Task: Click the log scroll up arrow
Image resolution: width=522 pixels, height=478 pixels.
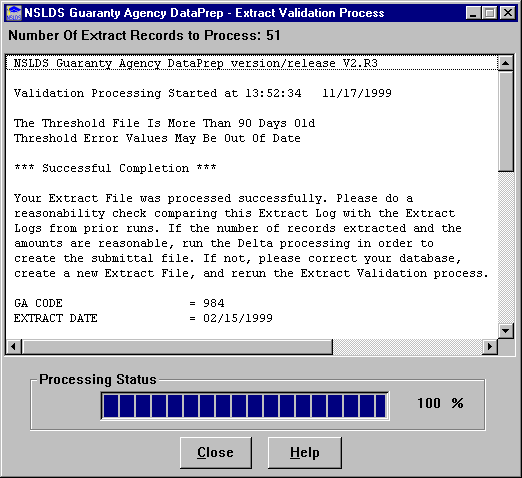Action: coord(506,63)
